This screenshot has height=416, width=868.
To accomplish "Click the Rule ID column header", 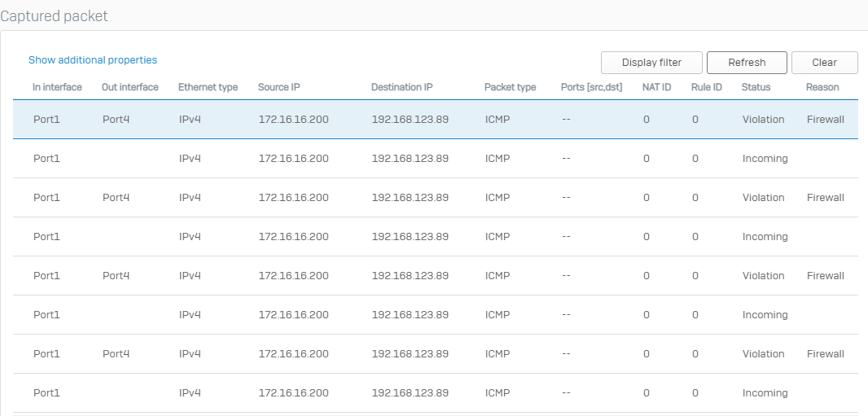I will (707, 87).
